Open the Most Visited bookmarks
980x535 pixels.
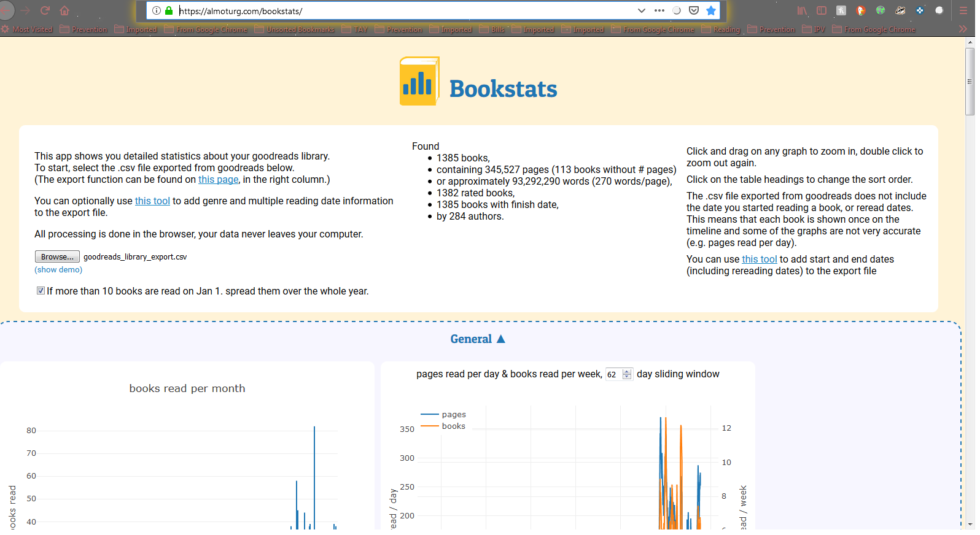coord(27,29)
